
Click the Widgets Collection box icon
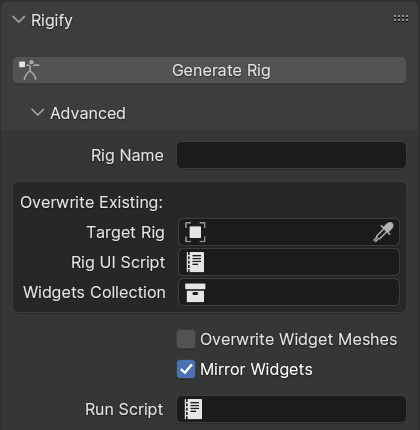point(195,293)
